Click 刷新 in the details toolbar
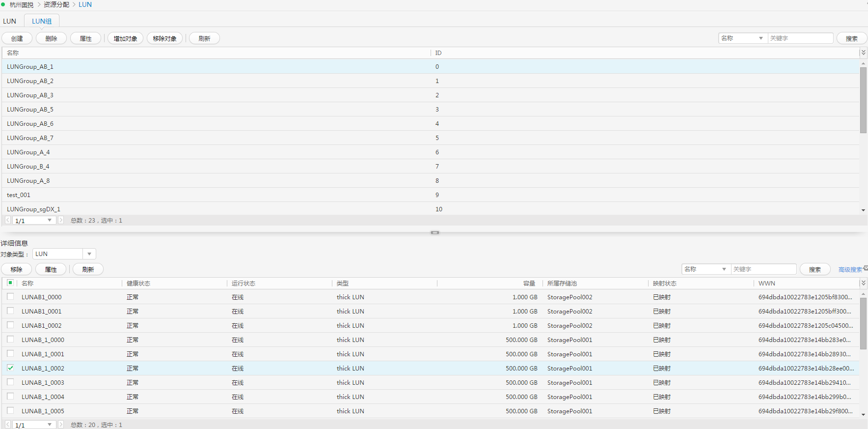Viewport: 868px width, 429px height. [88, 269]
